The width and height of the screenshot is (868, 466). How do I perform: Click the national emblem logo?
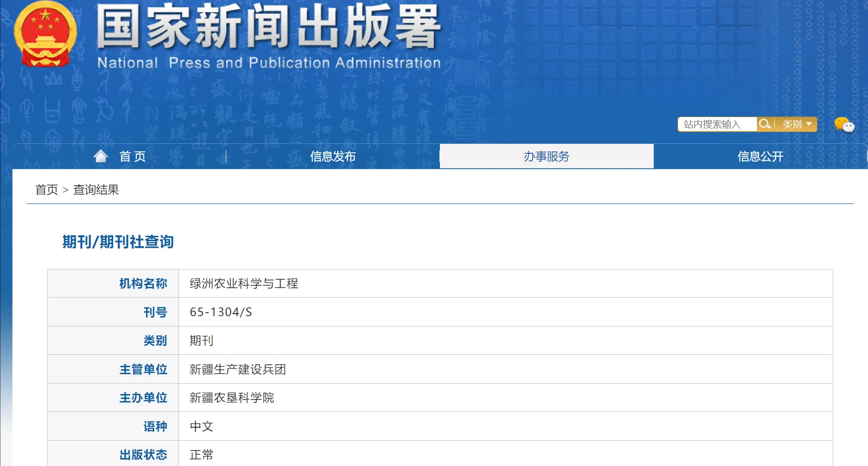pyautogui.click(x=45, y=34)
